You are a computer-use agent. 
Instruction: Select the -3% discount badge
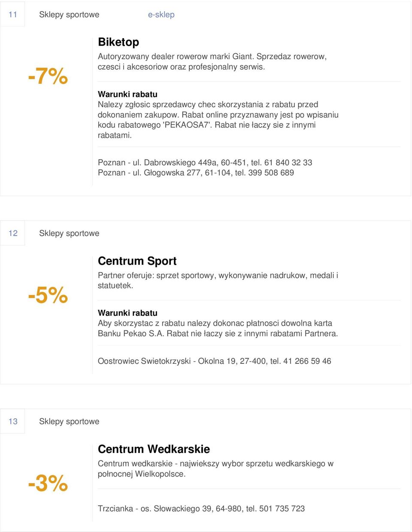click(x=48, y=483)
